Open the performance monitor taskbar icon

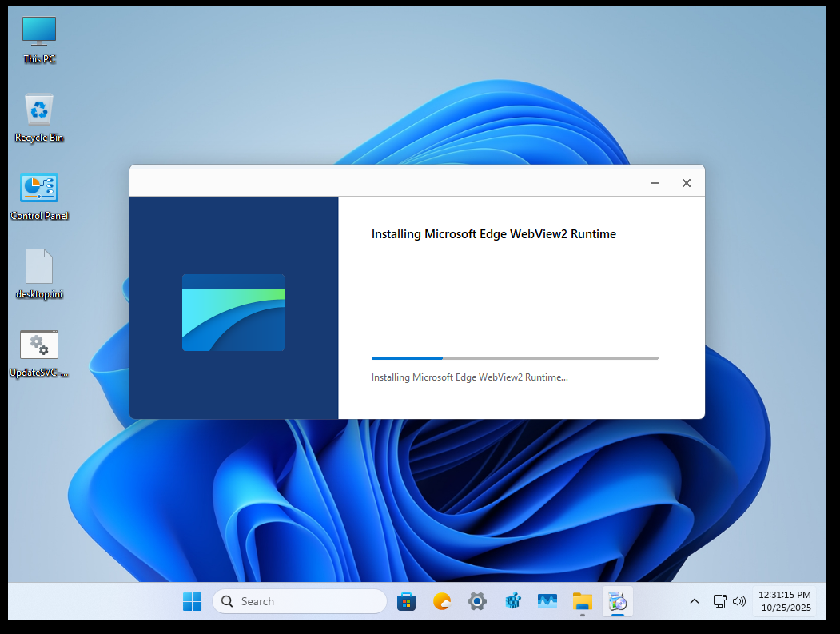(x=547, y=601)
